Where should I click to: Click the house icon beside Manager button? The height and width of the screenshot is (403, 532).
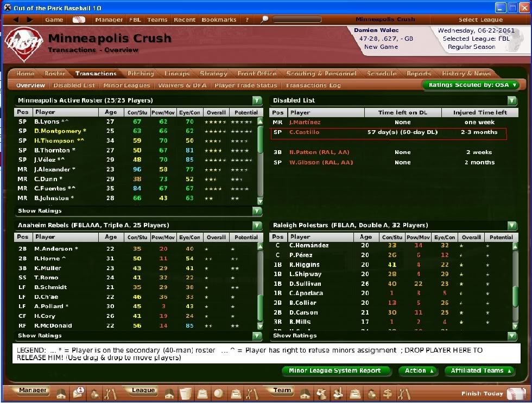tap(61, 393)
